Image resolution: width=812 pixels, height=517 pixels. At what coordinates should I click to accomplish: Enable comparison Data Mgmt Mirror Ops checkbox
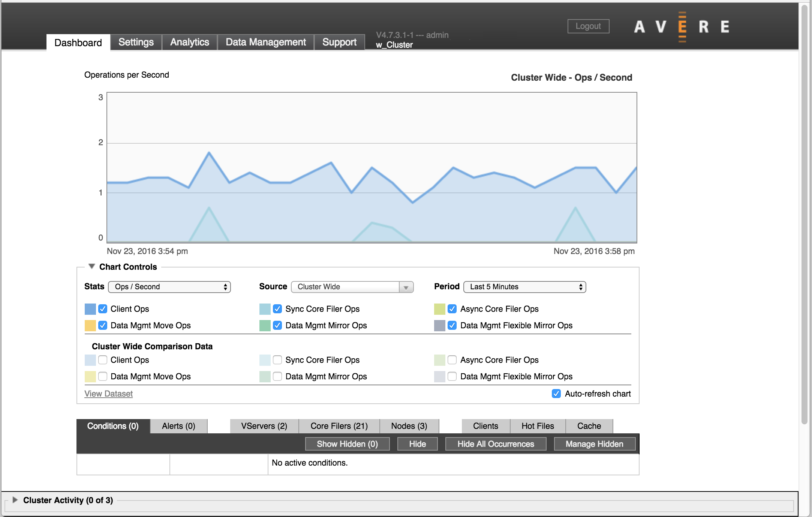click(x=277, y=376)
